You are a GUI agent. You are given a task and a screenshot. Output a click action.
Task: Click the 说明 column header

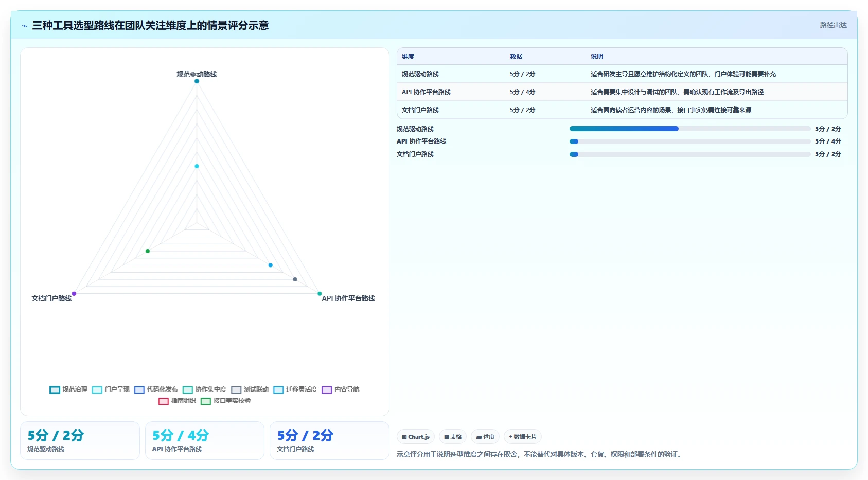click(597, 57)
